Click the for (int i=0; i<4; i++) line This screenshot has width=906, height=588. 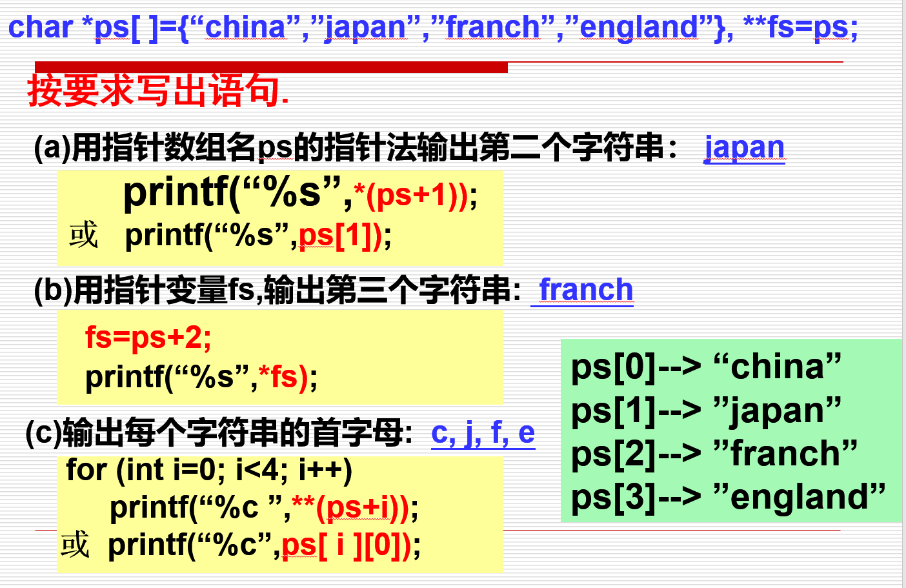pos(209,470)
